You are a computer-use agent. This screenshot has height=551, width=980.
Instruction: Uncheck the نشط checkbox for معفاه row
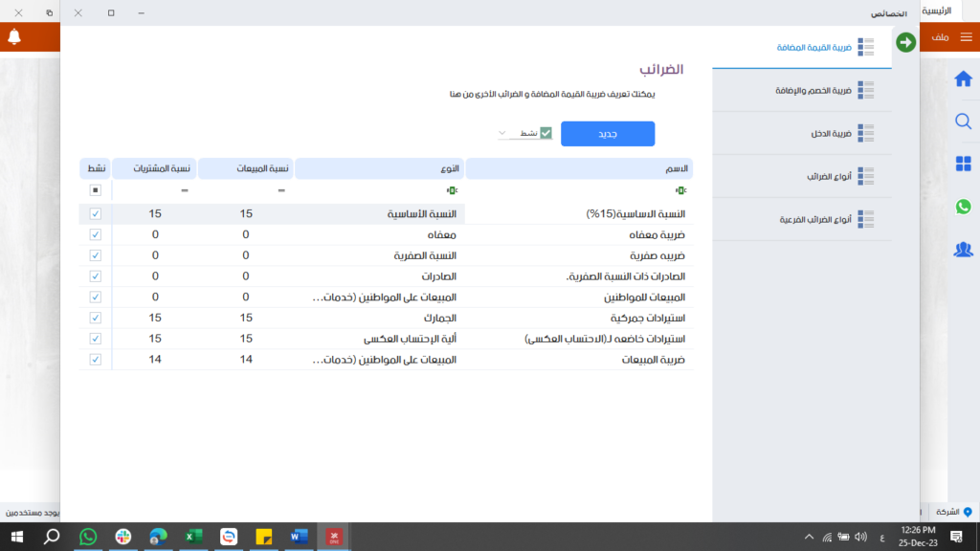click(x=95, y=234)
